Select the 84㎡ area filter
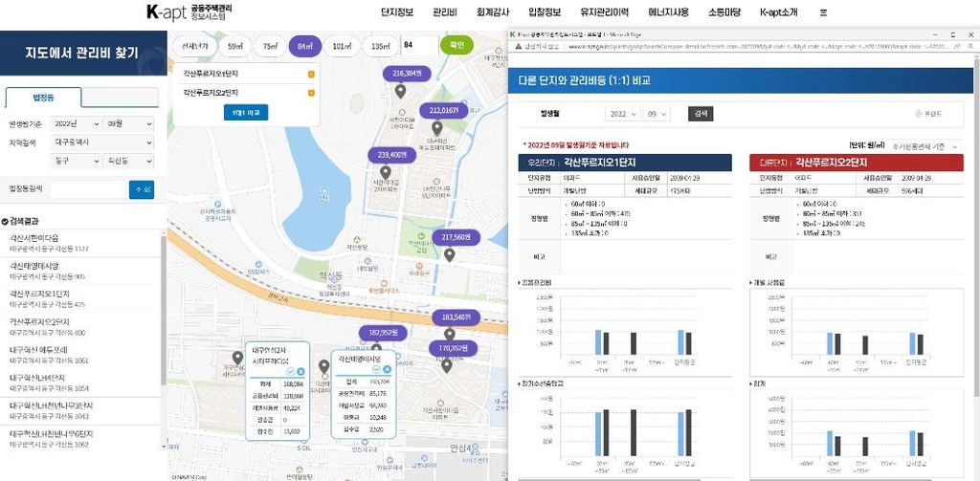This screenshot has height=481, width=980. [305, 45]
